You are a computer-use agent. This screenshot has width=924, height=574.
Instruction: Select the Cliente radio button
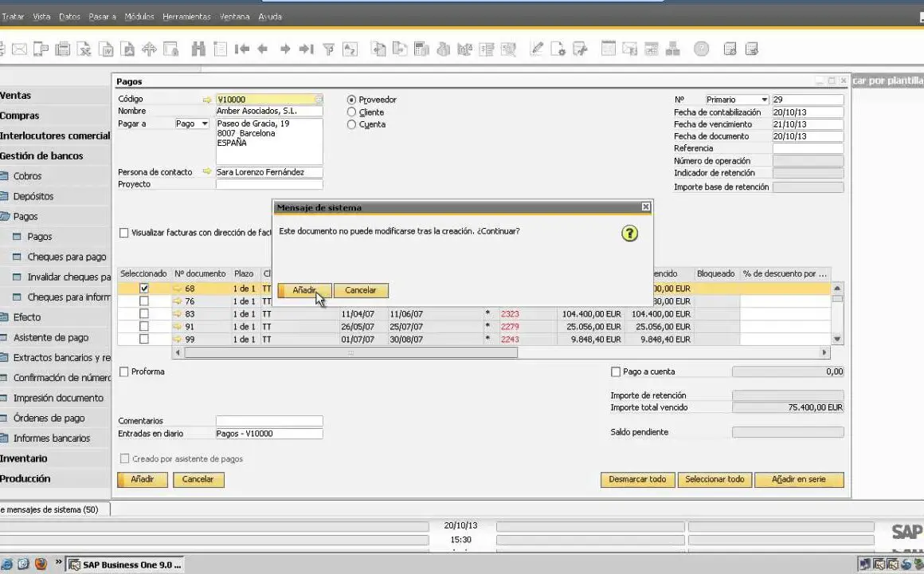tap(351, 112)
